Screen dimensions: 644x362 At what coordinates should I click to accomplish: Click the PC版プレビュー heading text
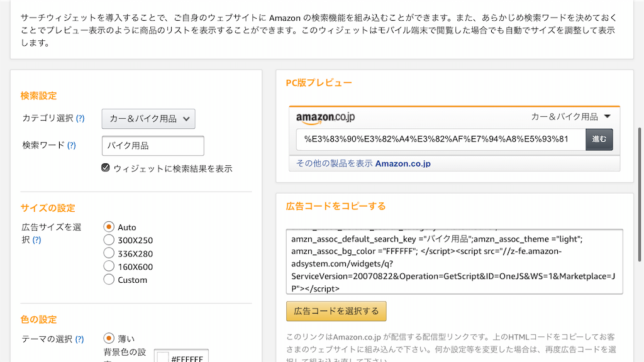(319, 82)
